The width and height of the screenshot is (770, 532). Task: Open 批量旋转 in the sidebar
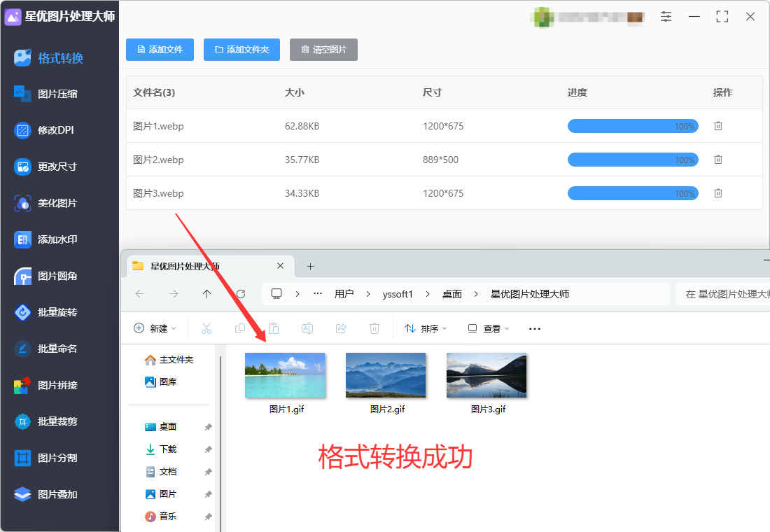tap(45, 312)
